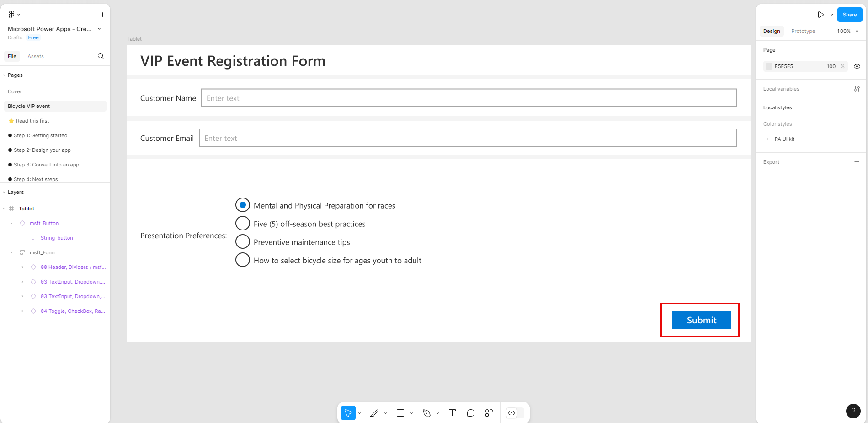868x423 pixels.
Task: Click the page opacity 100 field
Action: (831, 66)
